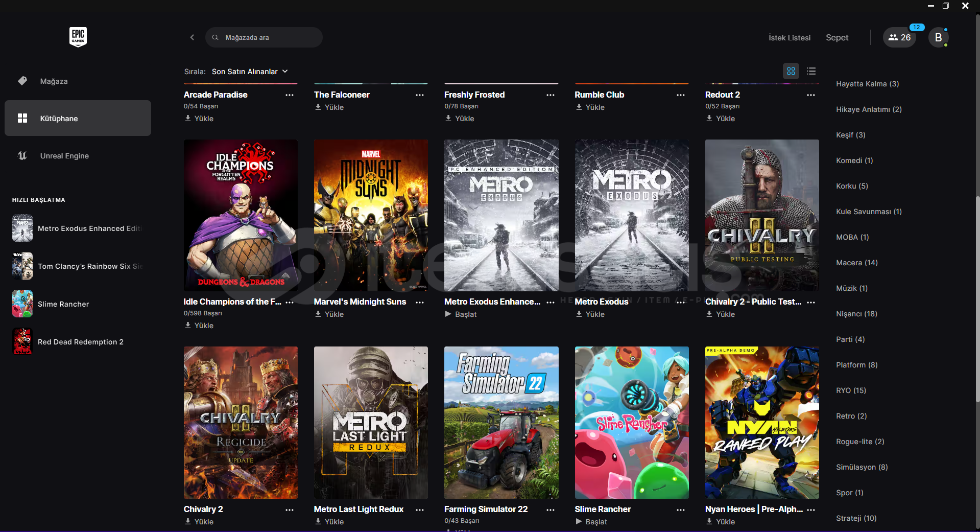Filter by Nişancı (18) genre
Viewport: 980px width, 532px height.
(x=856, y=314)
